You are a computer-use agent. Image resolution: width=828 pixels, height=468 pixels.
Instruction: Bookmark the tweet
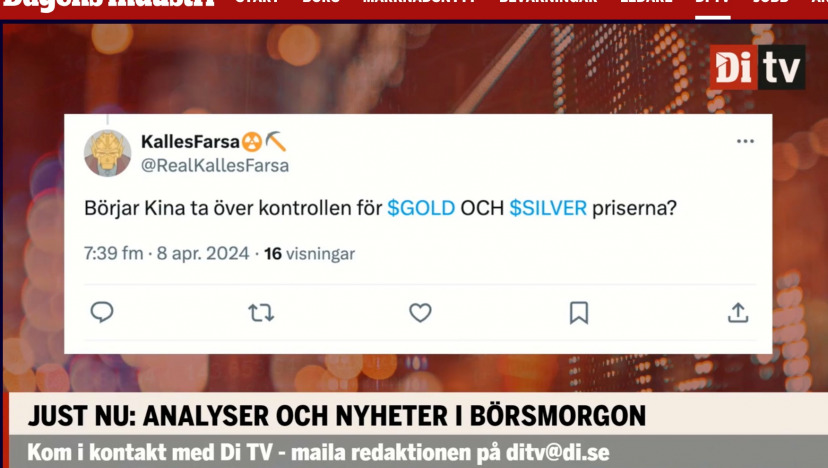click(x=579, y=313)
